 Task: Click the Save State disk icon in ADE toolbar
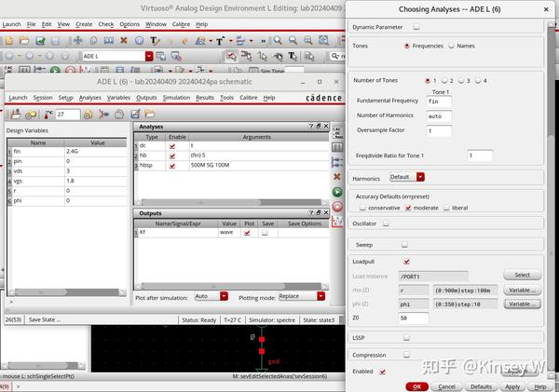coord(15,114)
